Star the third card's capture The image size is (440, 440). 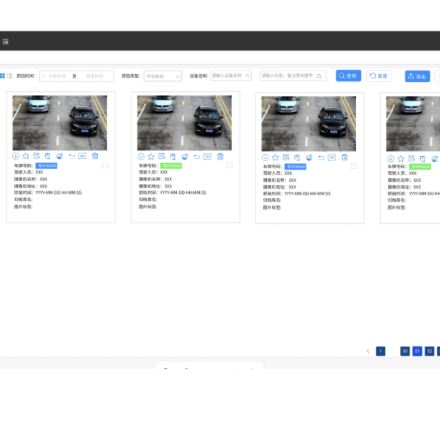tap(275, 158)
